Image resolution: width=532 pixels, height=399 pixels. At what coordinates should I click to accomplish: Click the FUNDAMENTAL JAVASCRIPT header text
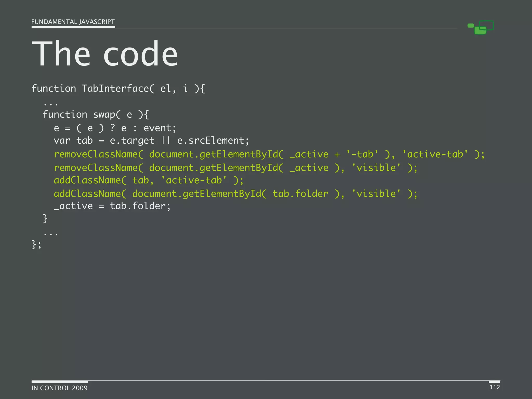pos(73,22)
